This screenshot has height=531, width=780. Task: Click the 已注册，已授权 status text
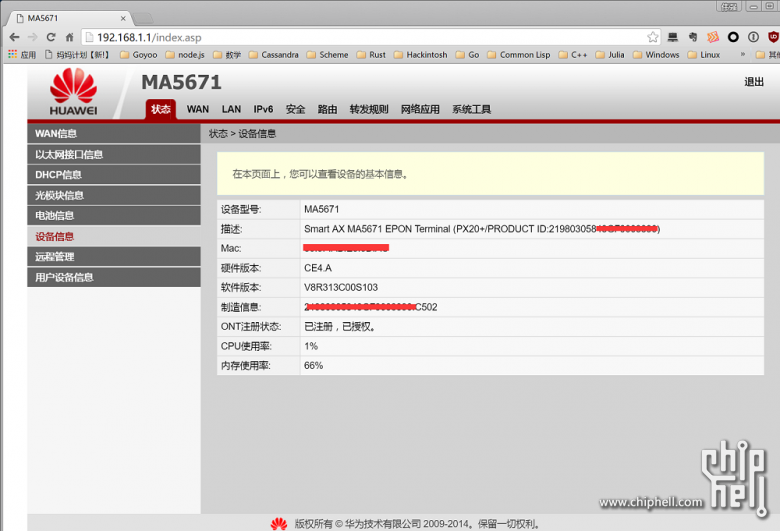[x=340, y=327]
